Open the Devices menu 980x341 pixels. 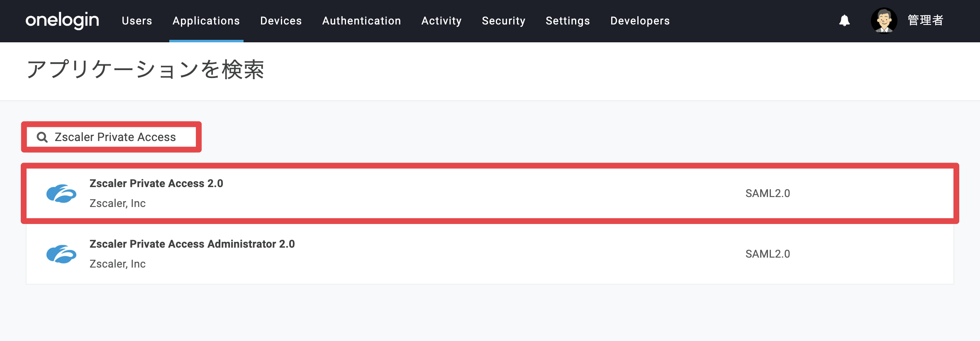(x=281, y=21)
